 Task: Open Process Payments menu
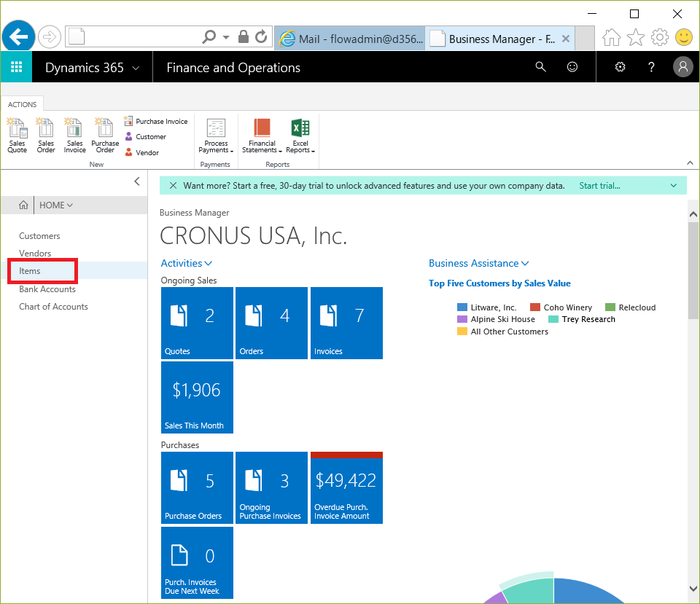pos(216,136)
